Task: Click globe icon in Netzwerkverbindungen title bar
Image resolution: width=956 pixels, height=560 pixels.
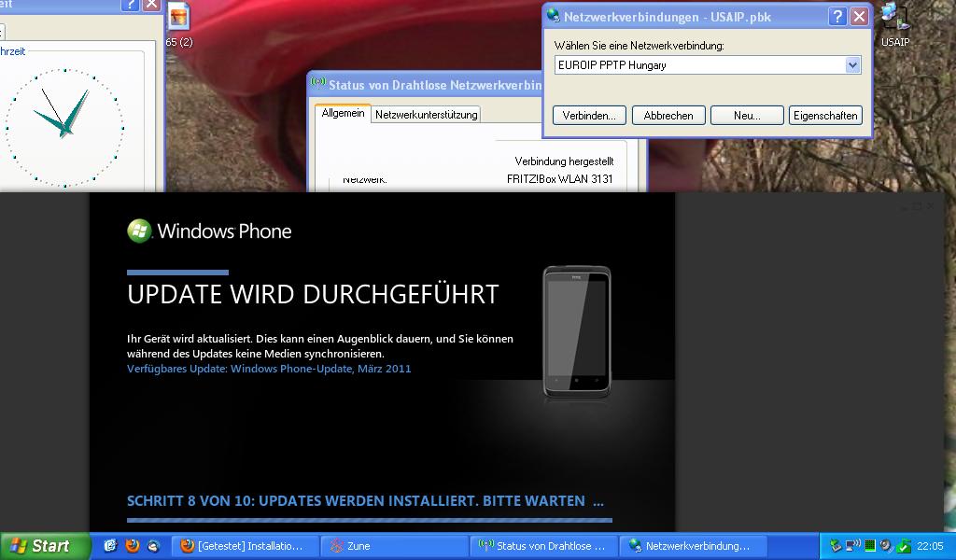Action: point(553,16)
